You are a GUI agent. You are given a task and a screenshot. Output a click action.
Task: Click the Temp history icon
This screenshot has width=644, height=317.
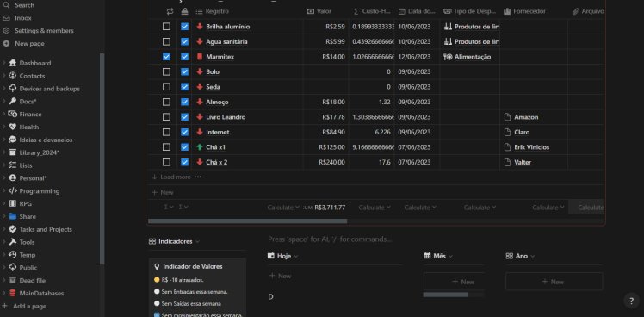coord(12,254)
